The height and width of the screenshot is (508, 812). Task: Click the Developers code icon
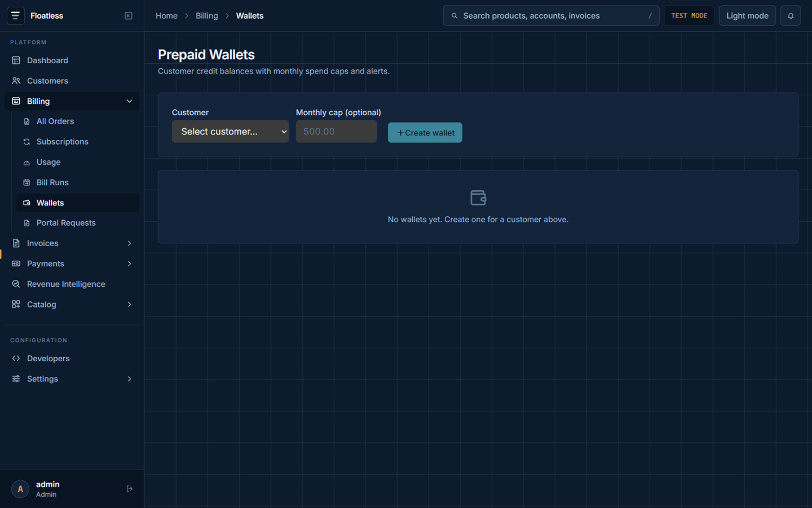coord(16,358)
